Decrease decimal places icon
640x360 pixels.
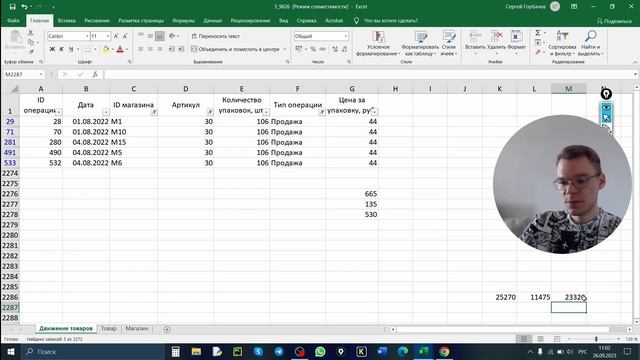344,49
